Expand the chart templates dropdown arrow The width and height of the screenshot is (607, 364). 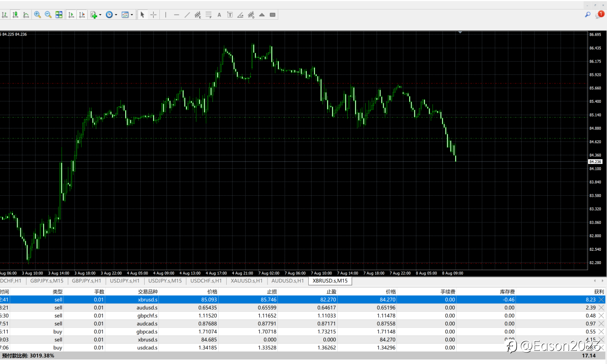[x=132, y=15]
